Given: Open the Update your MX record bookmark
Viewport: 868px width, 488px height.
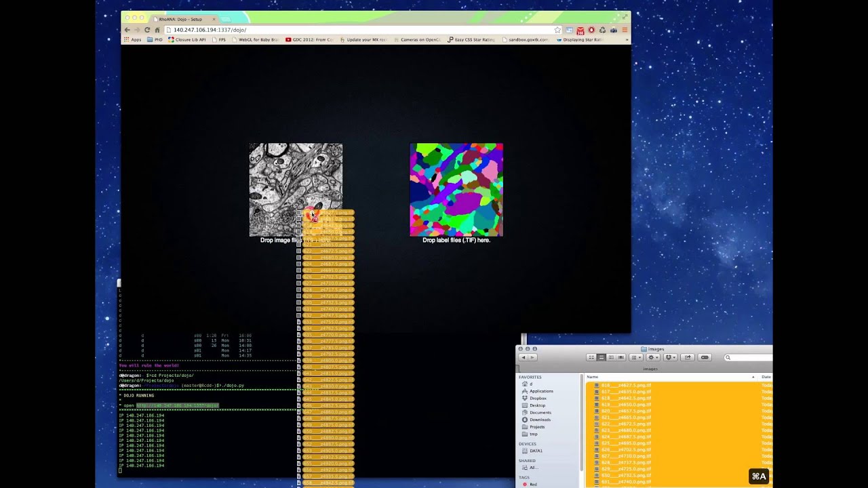Looking at the screenshot, I should tap(363, 39).
